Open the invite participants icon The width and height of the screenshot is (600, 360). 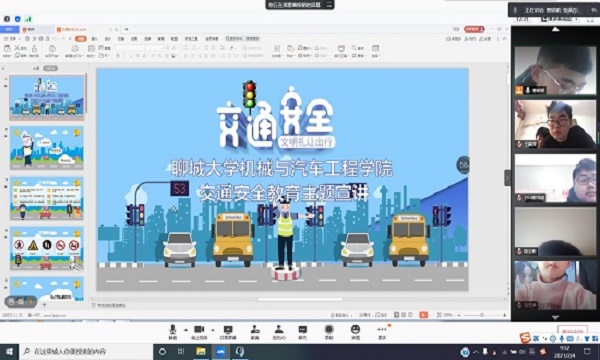tap(255, 332)
